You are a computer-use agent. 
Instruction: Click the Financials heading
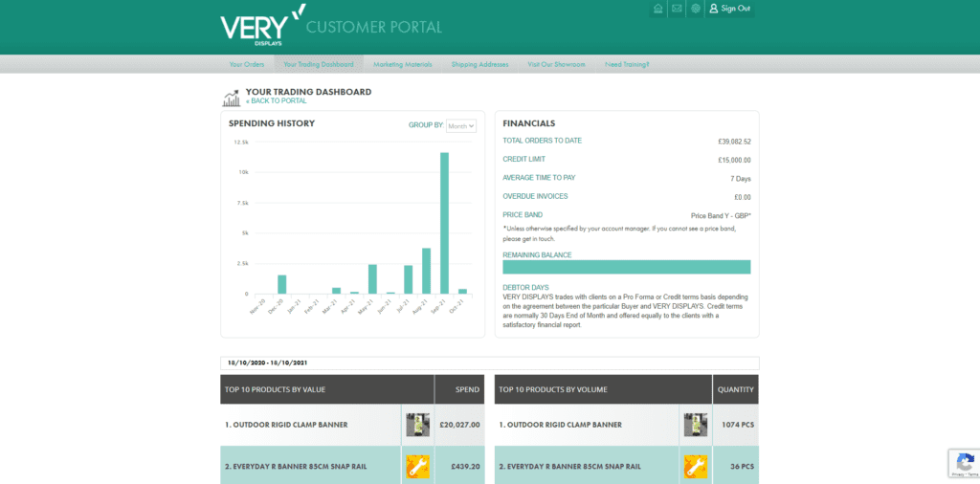[528, 123]
